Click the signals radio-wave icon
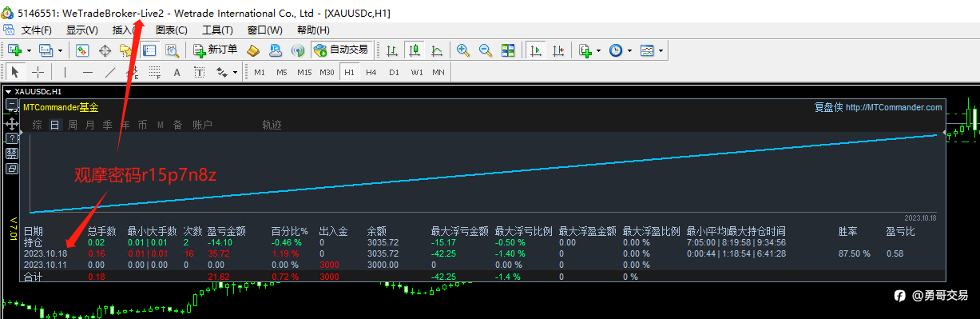The image size is (980, 319). (297, 50)
